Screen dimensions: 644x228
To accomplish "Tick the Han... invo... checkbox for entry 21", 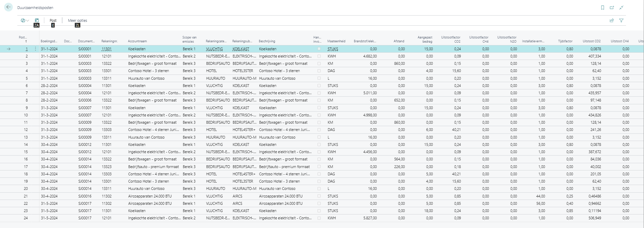I will [319, 196].
